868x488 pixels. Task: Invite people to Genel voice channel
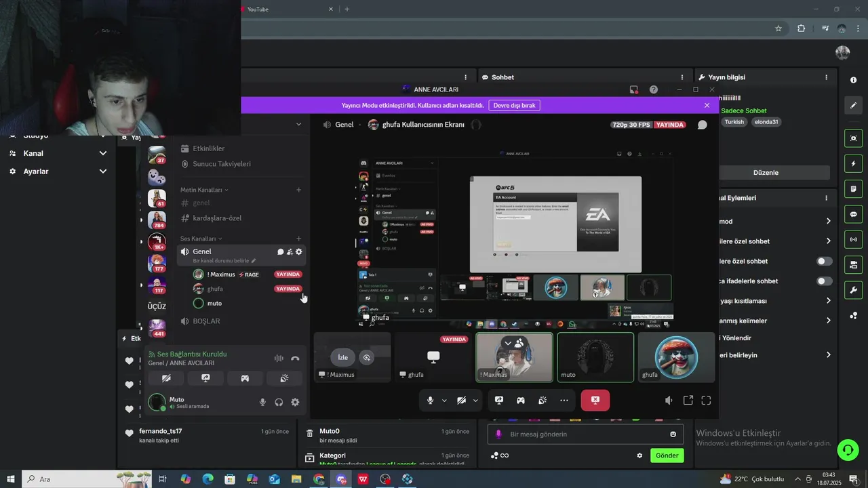(290, 251)
